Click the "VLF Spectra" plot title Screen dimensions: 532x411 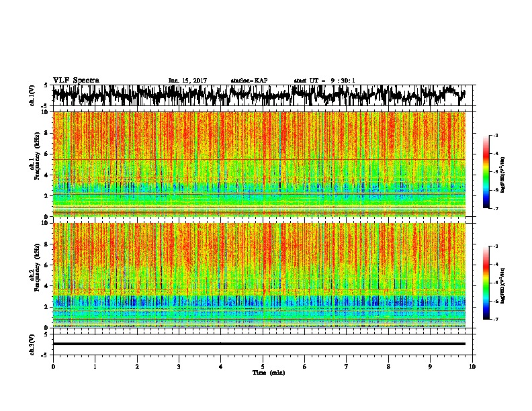pos(76,80)
